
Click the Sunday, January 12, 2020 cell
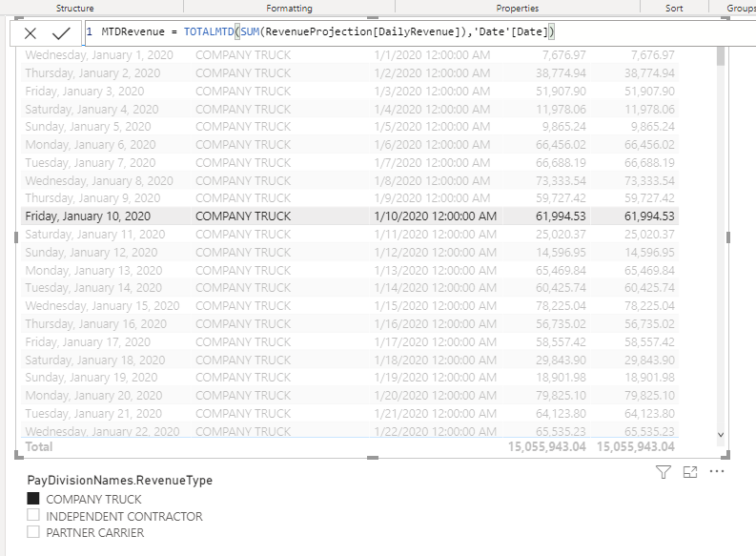coord(92,252)
